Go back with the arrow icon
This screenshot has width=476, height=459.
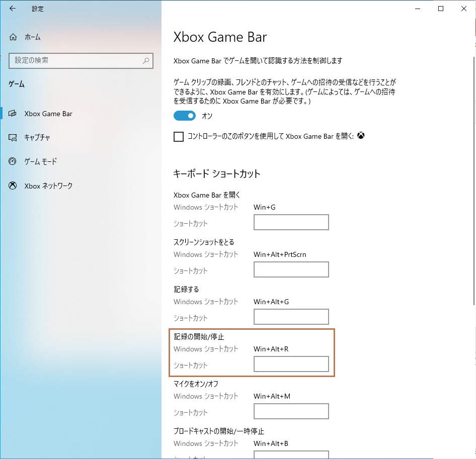13,9
